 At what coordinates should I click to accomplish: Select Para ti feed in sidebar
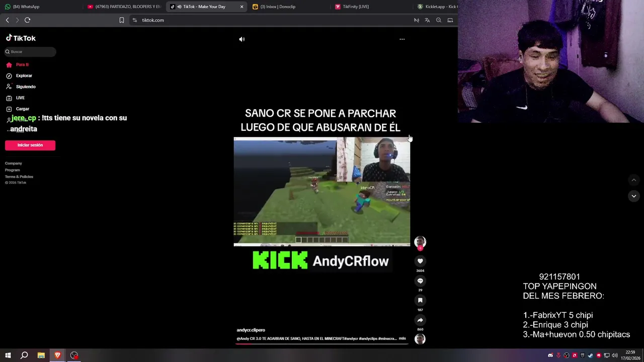coord(22,64)
